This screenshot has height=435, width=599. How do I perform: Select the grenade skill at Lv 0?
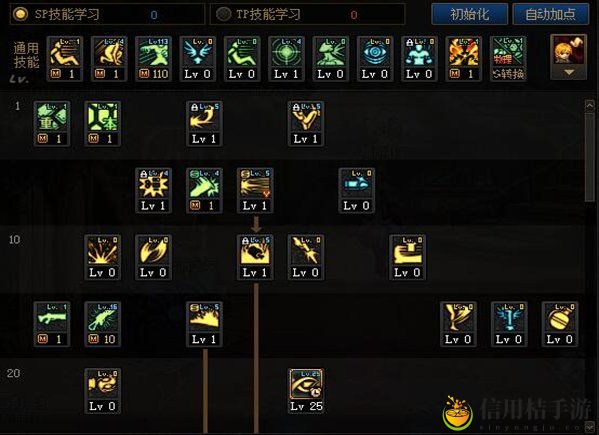[x=560, y=324]
